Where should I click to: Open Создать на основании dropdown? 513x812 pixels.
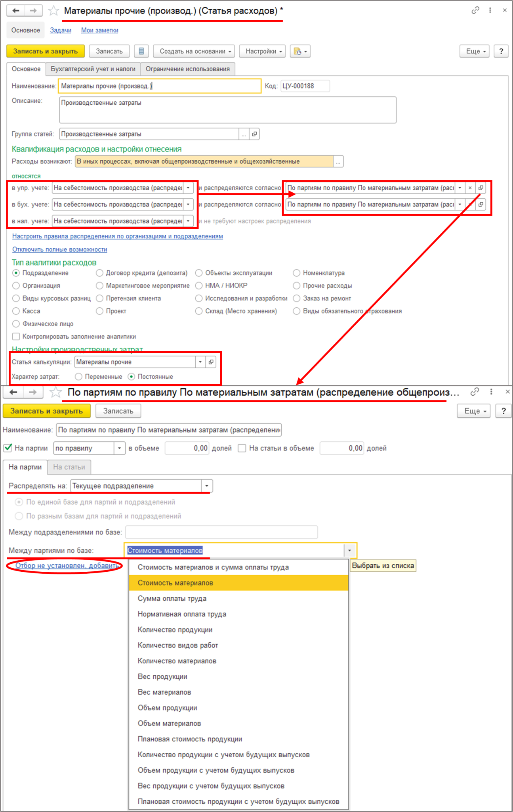pyautogui.click(x=194, y=51)
